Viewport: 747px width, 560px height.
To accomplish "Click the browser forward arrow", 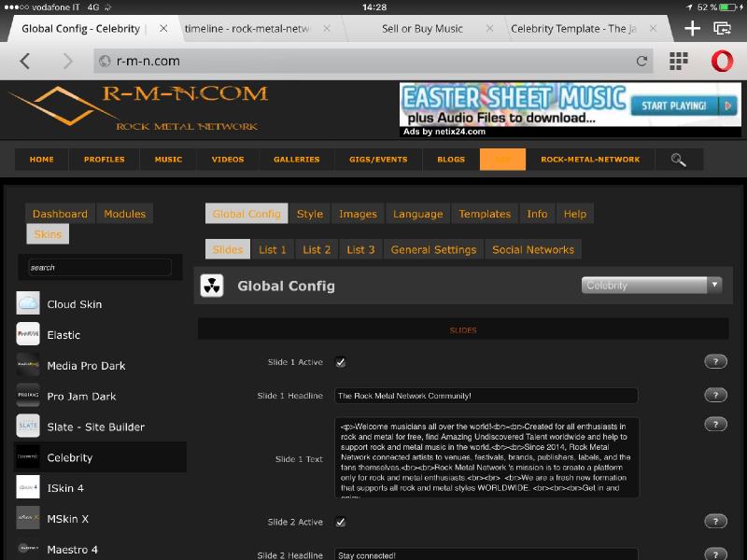I will click(x=68, y=61).
